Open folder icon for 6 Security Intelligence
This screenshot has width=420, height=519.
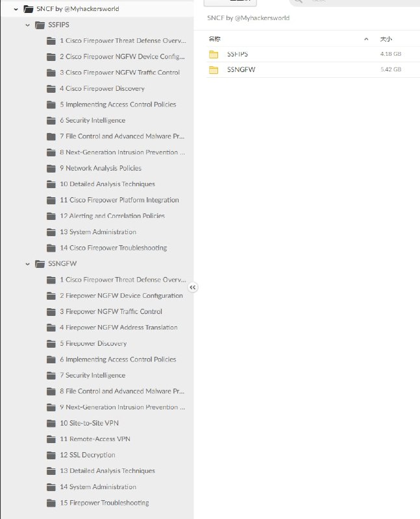click(51, 121)
